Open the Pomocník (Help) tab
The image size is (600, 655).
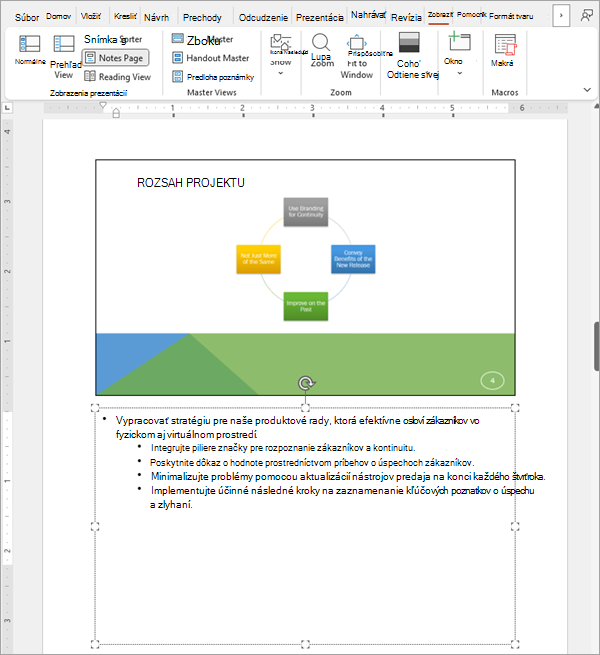coord(471,15)
